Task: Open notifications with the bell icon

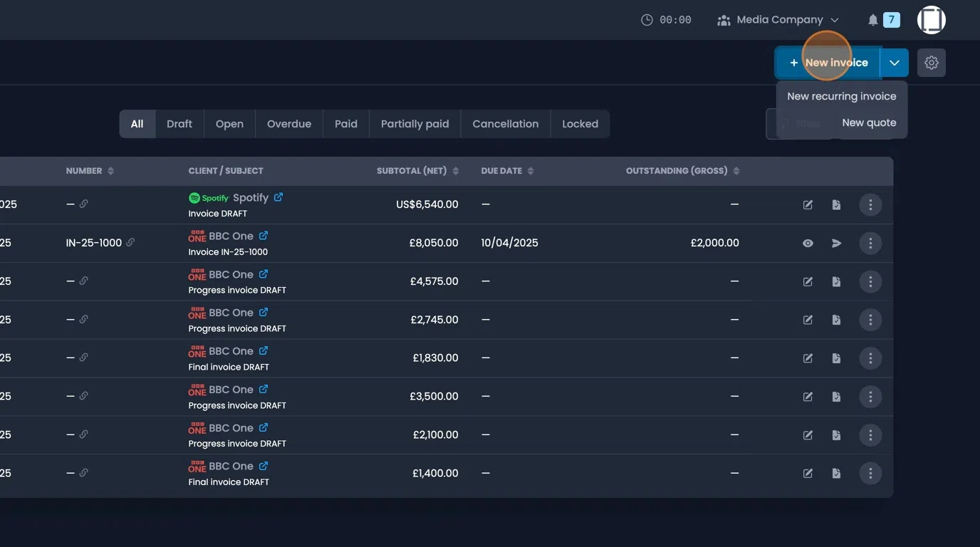Action: point(872,19)
